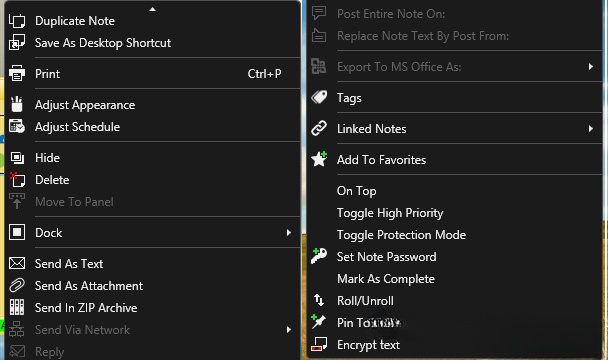Click the Pin To pushpin icon

click(319, 322)
